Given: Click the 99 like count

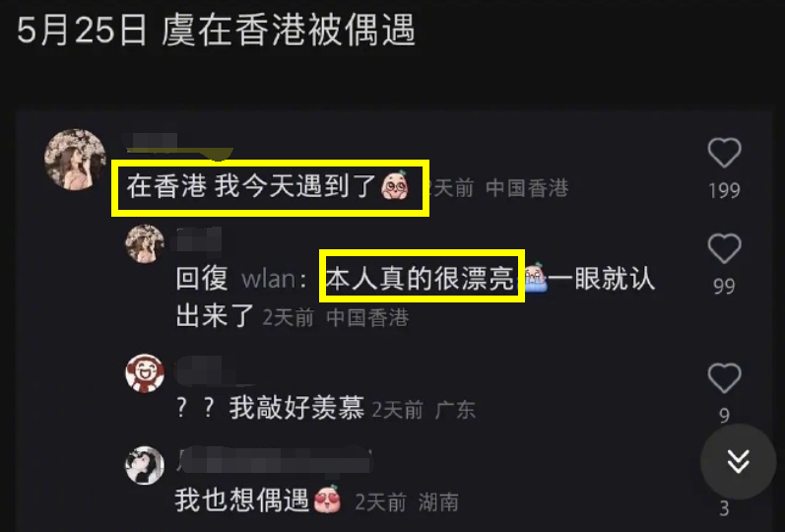Looking at the screenshot, I should [x=724, y=287].
